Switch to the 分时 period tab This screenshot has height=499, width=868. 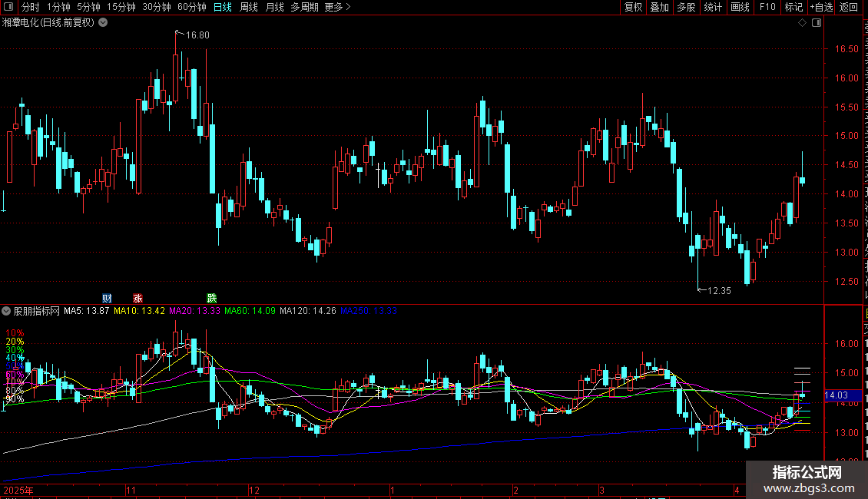click(x=31, y=7)
